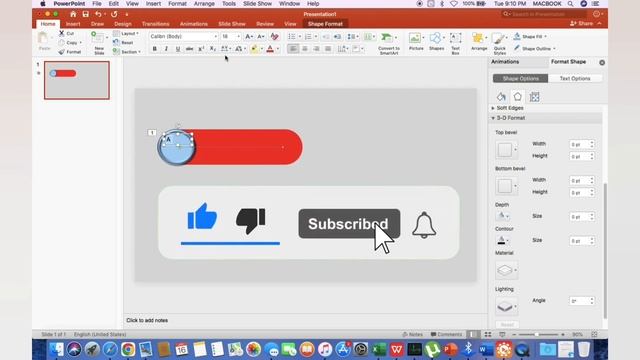This screenshot has width=640, height=360.
Task: Open the Shape Fill dropdown arrow
Action: 545,37
